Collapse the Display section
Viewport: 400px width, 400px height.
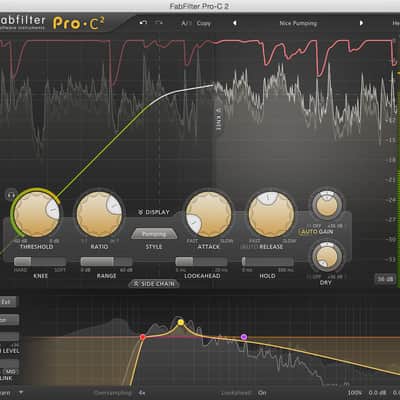pyautogui.click(x=154, y=212)
